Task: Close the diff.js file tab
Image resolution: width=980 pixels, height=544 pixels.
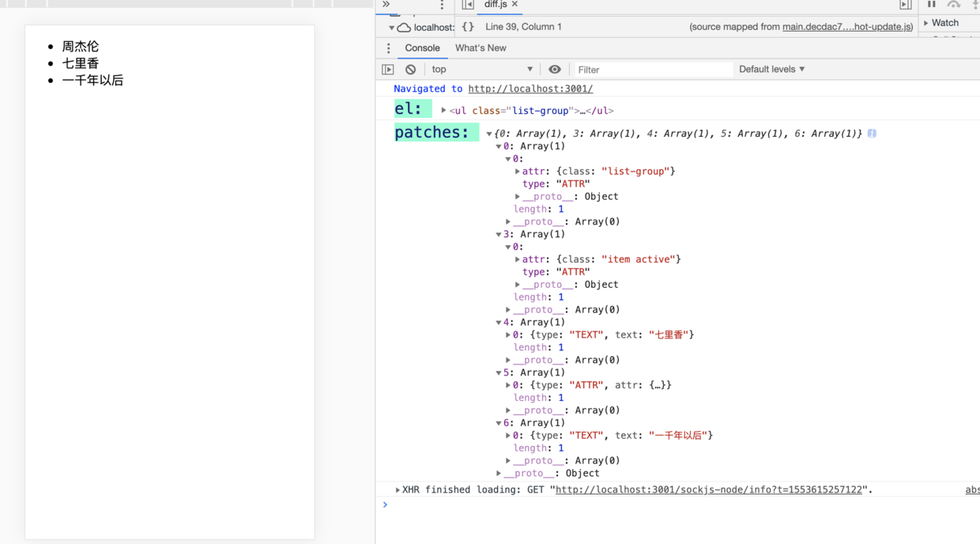Action: click(x=514, y=5)
